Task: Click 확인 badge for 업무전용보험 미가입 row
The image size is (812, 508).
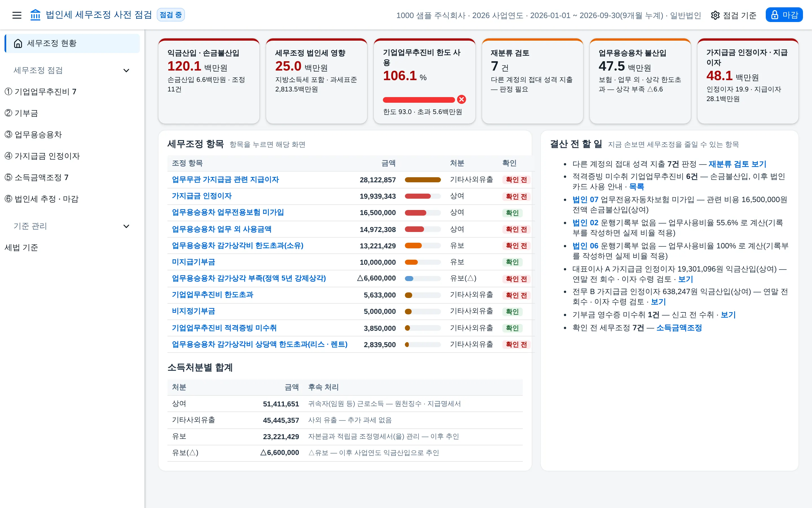Action: (512, 213)
